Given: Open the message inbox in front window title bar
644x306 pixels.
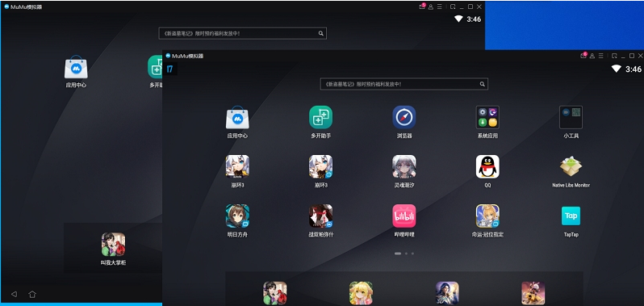Looking at the screenshot, I should tap(583, 56).
